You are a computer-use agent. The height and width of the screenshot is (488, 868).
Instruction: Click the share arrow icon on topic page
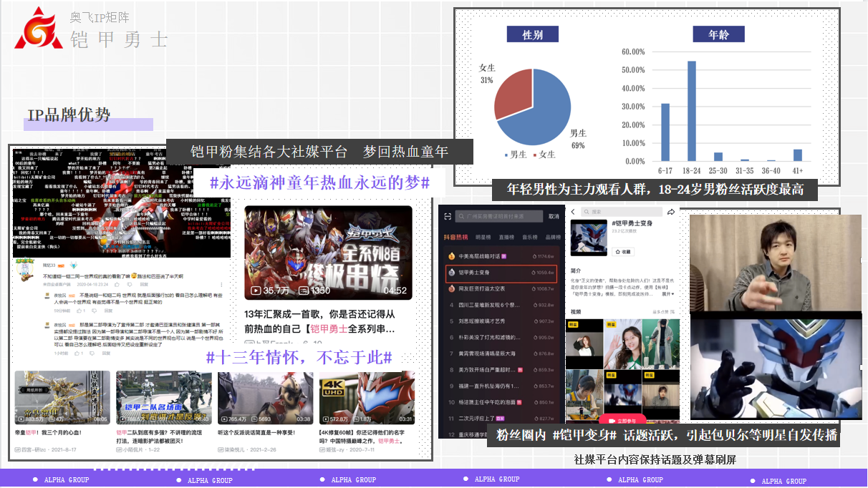coord(671,213)
